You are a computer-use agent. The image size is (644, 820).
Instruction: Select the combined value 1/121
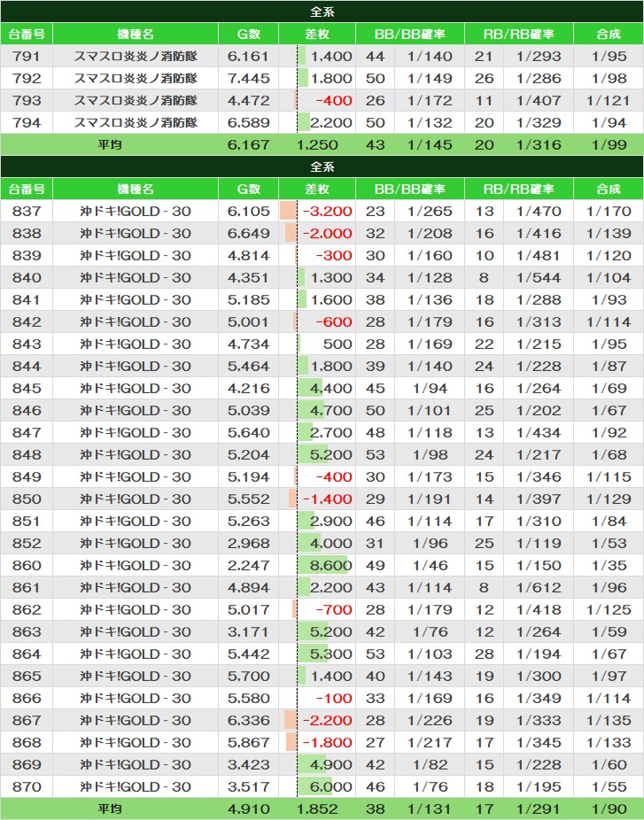tap(609, 100)
